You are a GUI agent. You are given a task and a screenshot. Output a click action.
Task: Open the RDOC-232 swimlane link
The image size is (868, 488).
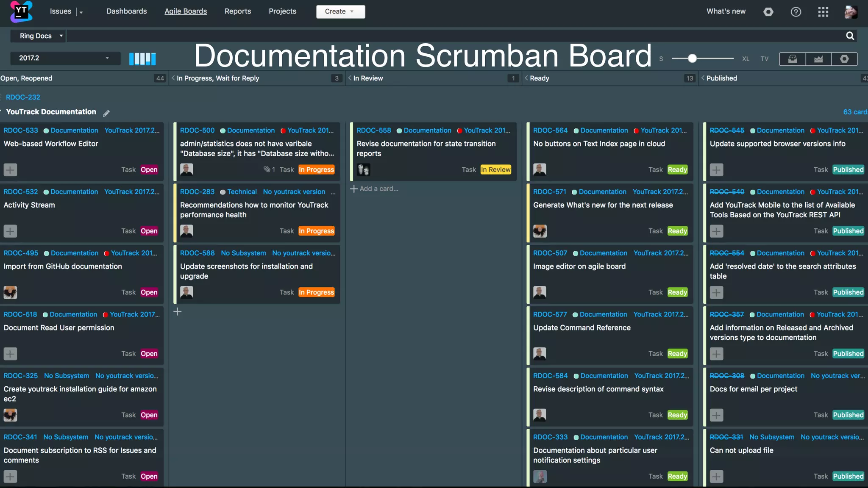tap(23, 97)
